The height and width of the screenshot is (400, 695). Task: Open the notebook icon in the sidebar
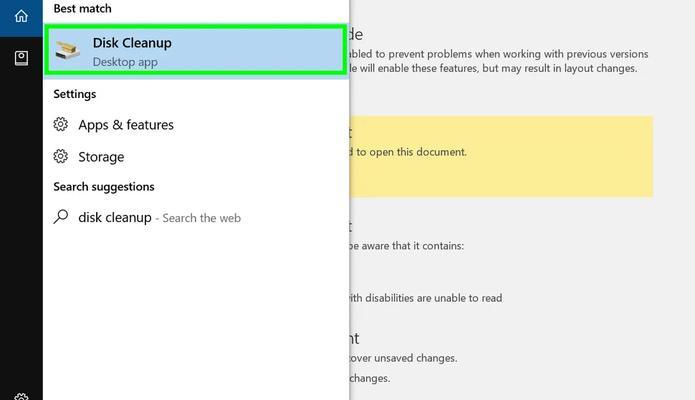pos(21,58)
